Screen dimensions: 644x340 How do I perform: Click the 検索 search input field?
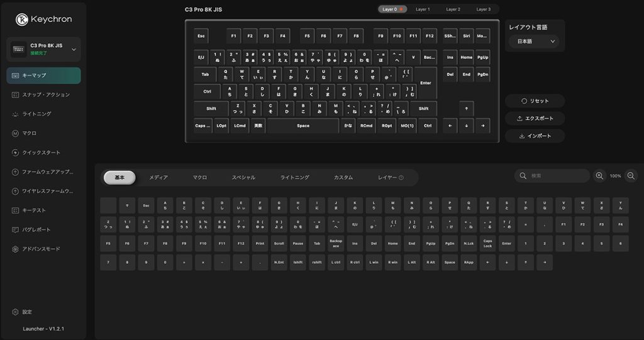[557, 176]
